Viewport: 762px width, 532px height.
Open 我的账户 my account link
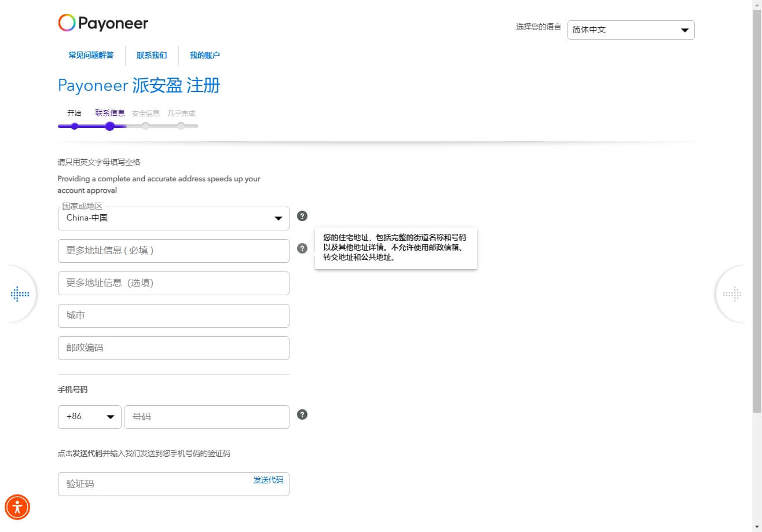point(205,56)
